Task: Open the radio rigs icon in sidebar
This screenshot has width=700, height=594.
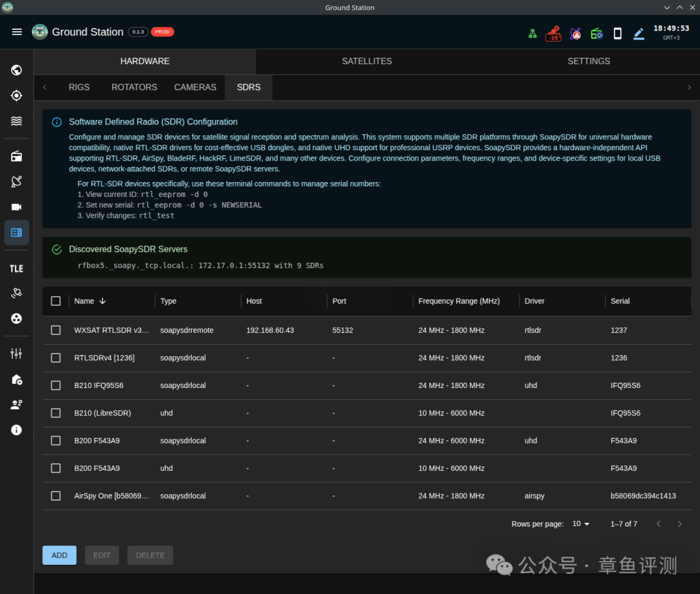Action: click(x=16, y=156)
